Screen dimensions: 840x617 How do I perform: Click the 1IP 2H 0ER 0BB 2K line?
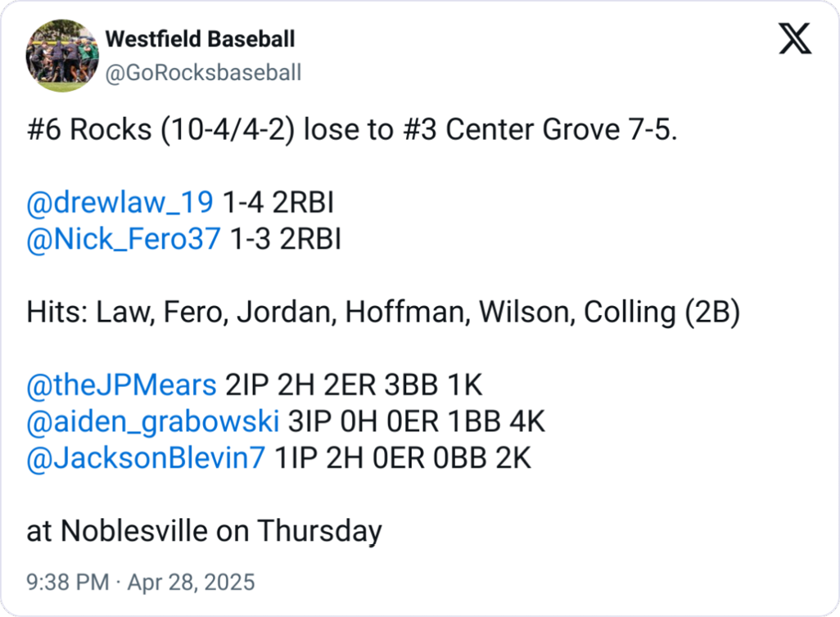(403, 458)
